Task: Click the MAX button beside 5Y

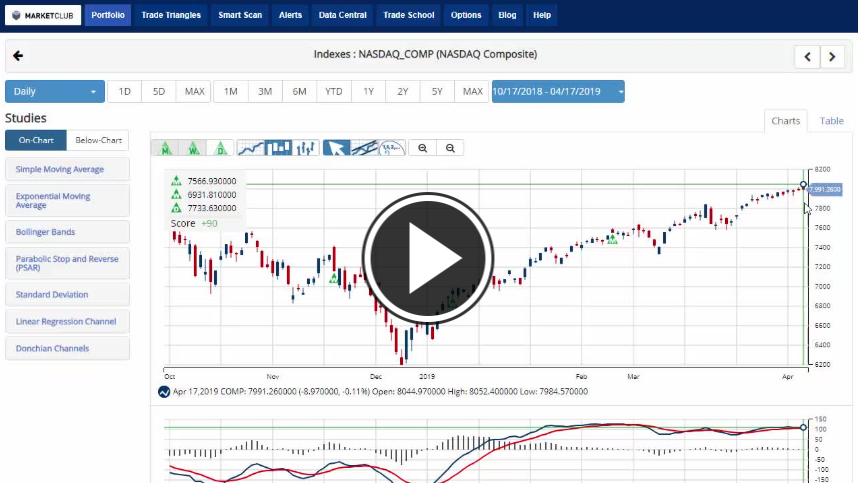Action: (472, 91)
